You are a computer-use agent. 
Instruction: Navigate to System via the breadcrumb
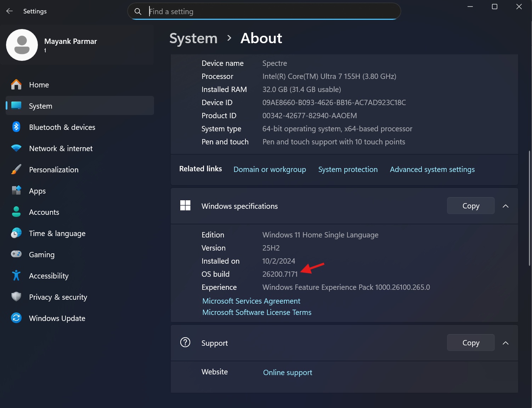pyautogui.click(x=193, y=38)
